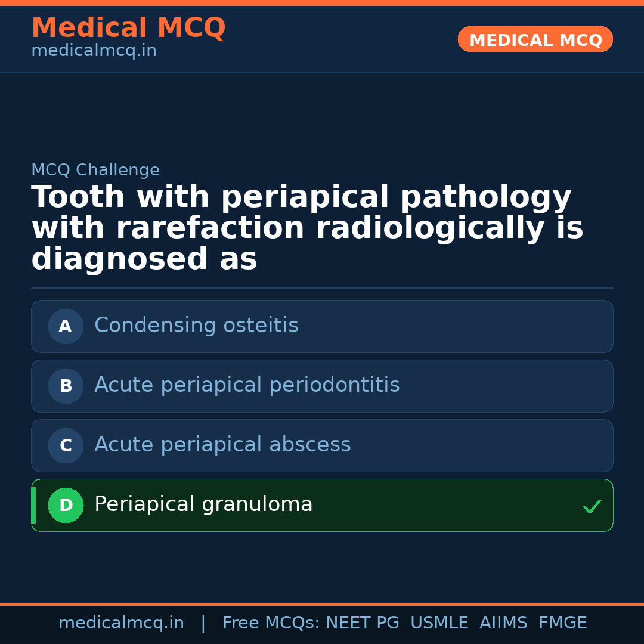The width and height of the screenshot is (644, 644).
Task: Click the letter C option badge
Action: [66, 445]
